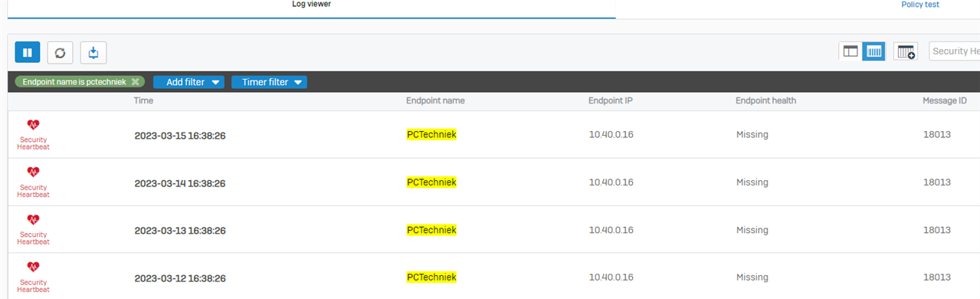The height and width of the screenshot is (299, 980).
Task: Refresh the log viewer
Action: click(x=60, y=52)
